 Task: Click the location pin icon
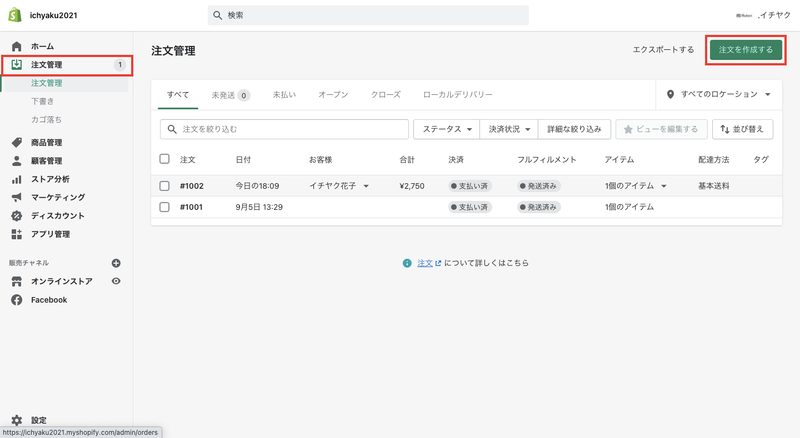(x=670, y=94)
